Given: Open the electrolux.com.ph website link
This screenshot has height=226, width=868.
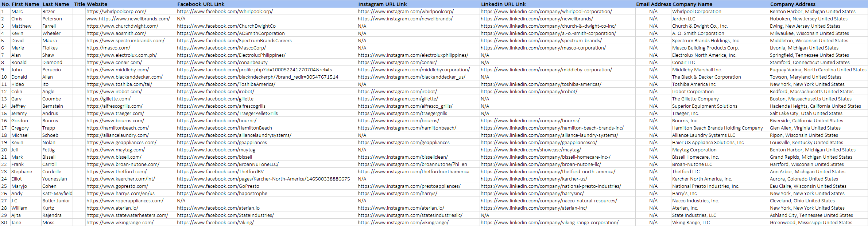Looking at the screenshot, I should [x=121, y=55].
